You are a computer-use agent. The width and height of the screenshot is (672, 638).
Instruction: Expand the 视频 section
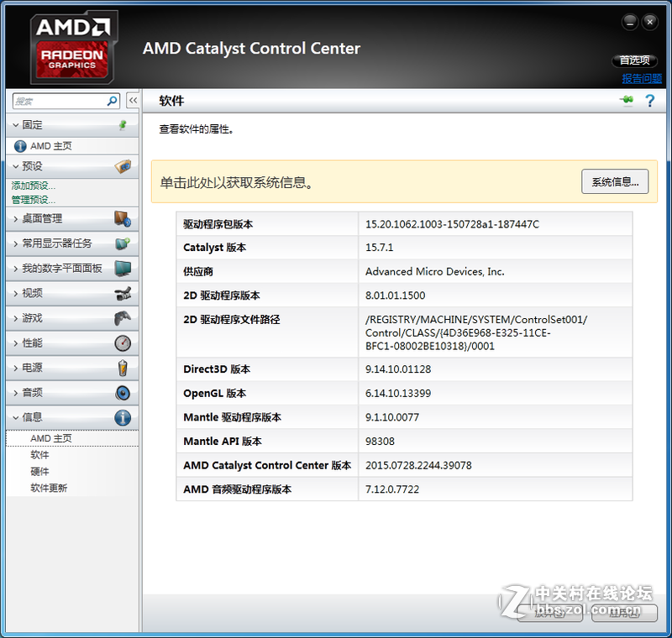coord(16,294)
